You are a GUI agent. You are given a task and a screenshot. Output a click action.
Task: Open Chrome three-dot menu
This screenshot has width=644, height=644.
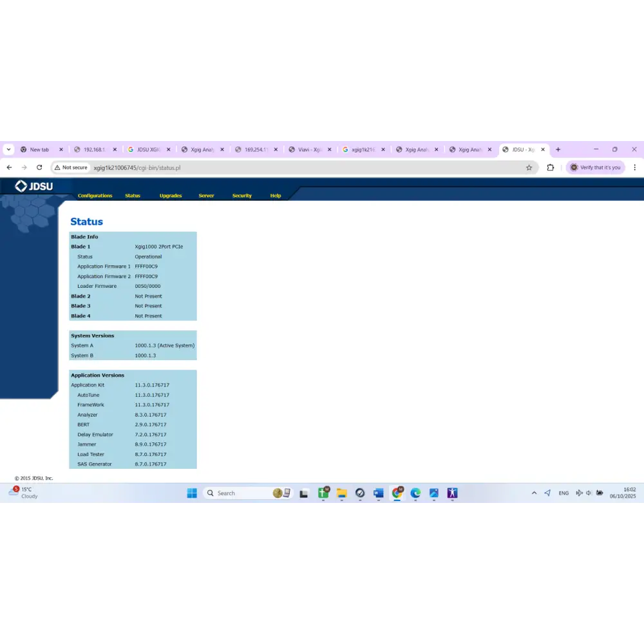click(x=634, y=167)
